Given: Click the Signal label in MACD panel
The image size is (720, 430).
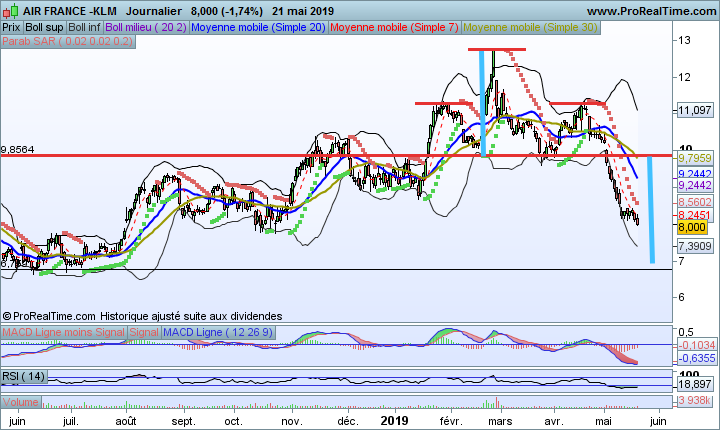Looking at the screenshot, I should tap(144, 332).
